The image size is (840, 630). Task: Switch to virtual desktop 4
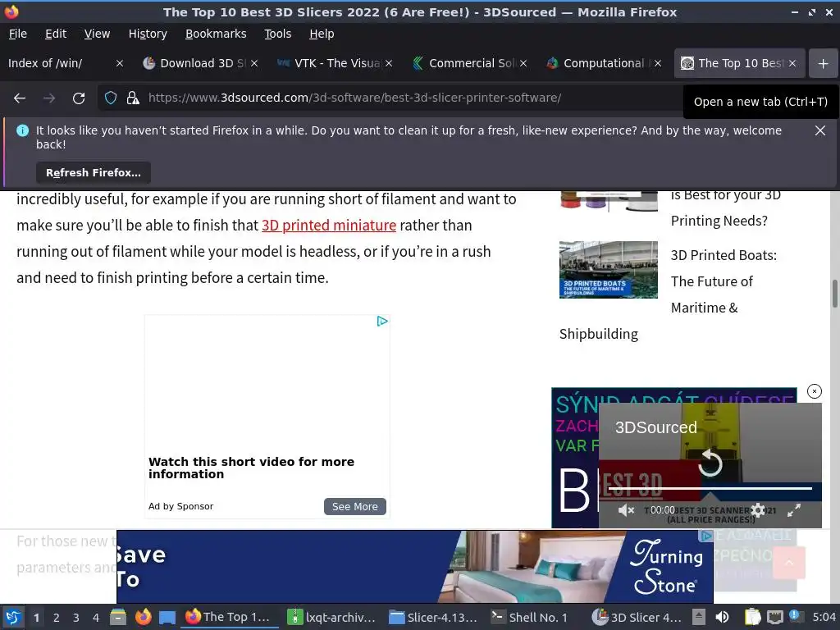(96, 618)
